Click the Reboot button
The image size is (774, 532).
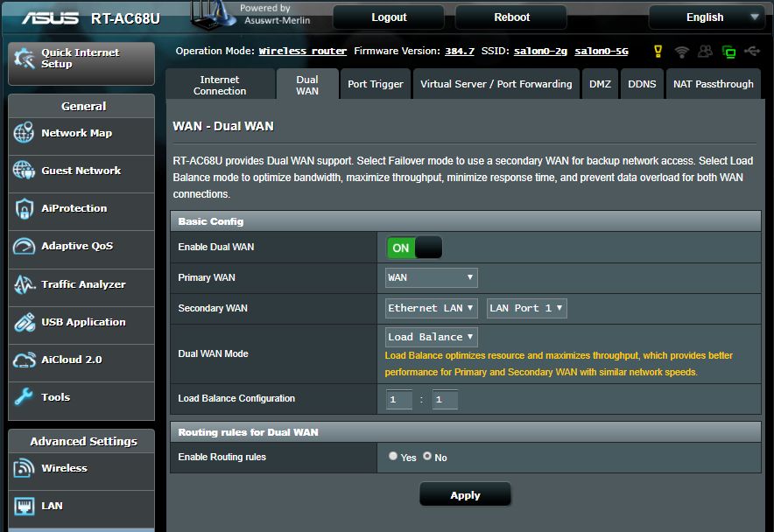coord(511,17)
